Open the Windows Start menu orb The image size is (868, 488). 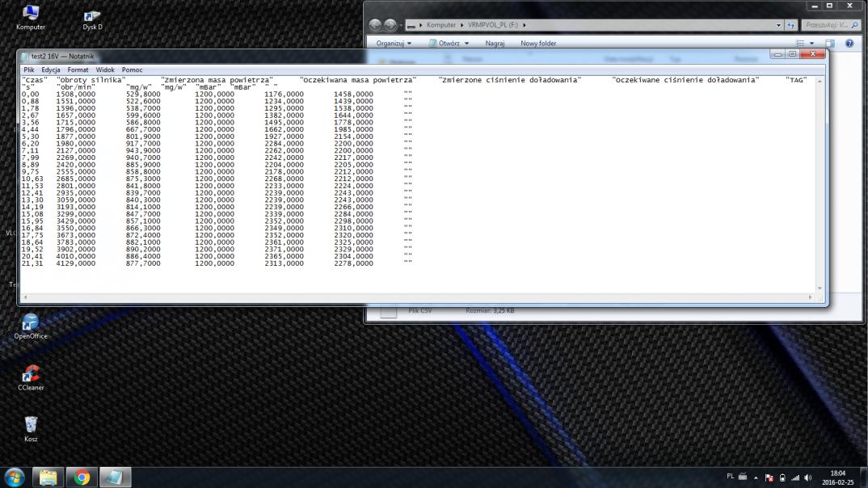point(15,477)
